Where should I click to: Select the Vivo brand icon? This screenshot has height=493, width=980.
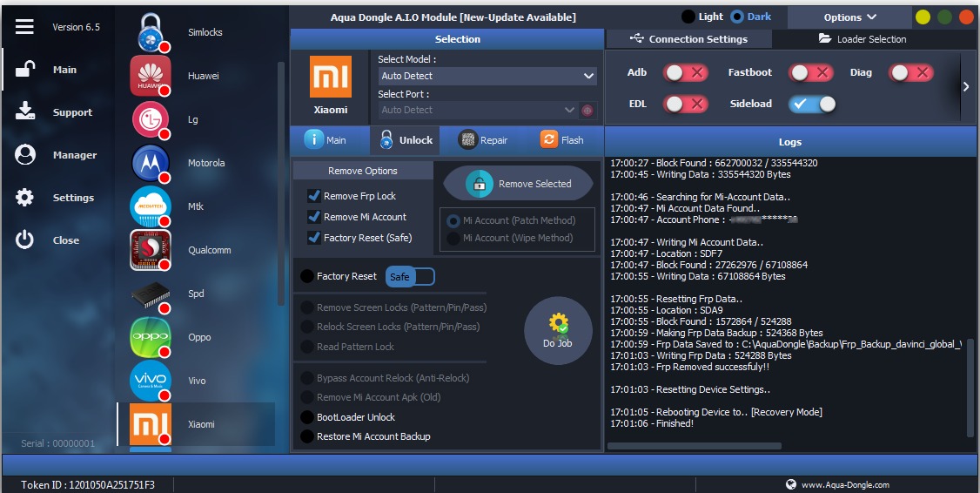[151, 381]
